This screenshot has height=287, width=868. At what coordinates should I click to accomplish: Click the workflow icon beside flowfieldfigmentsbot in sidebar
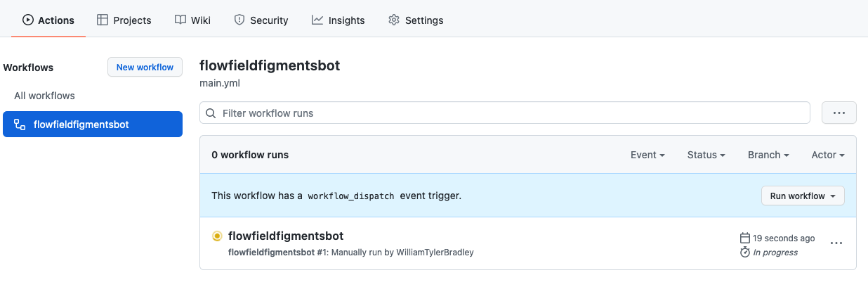(20, 125)
